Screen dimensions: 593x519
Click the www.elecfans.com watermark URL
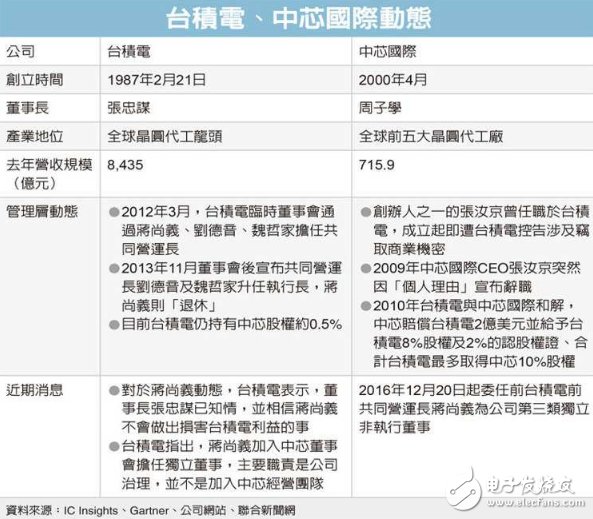point(536,502)
